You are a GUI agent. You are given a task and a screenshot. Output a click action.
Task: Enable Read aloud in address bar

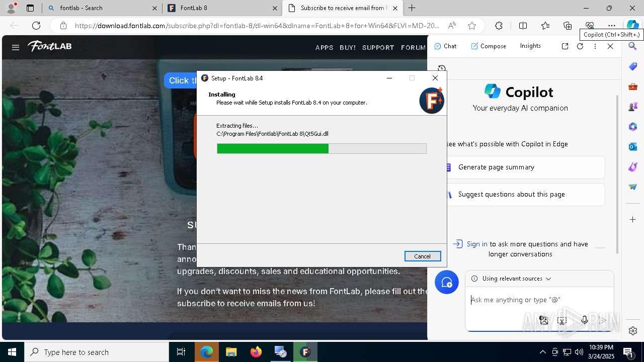(x=452, y=26)
